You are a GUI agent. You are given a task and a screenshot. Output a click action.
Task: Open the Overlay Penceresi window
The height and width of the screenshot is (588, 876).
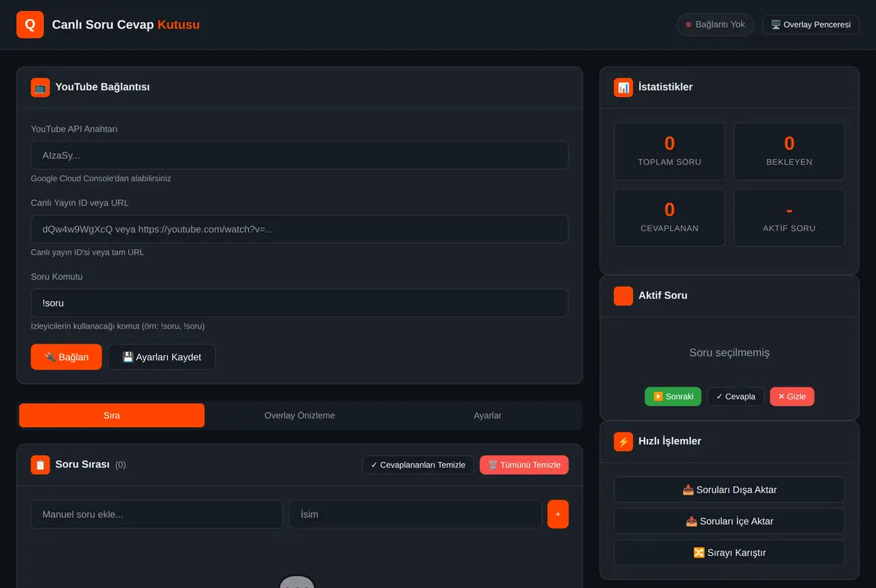tap(810, 25)
